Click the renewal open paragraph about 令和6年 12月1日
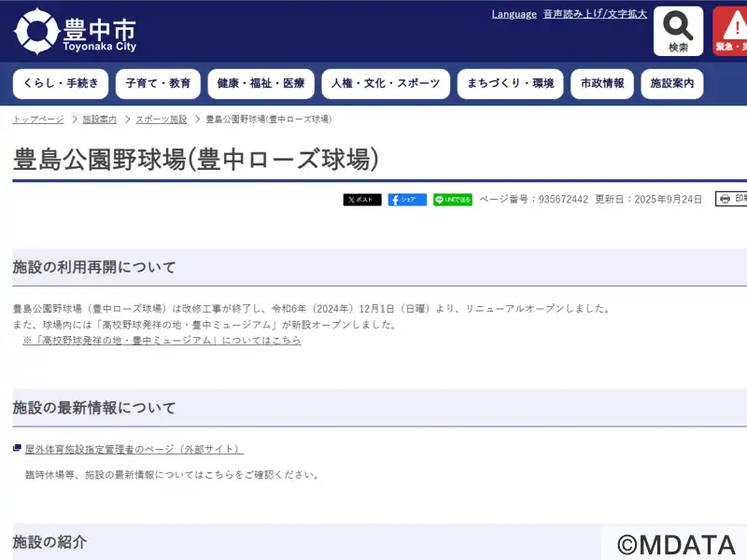This screenshot has width=747, height=560. click(x=312, y=309)
